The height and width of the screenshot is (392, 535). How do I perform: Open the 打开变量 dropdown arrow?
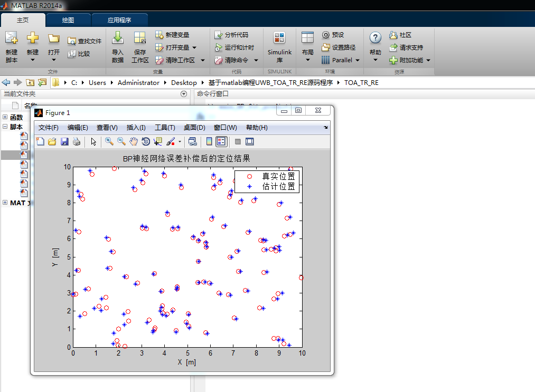tap(194, 47)
